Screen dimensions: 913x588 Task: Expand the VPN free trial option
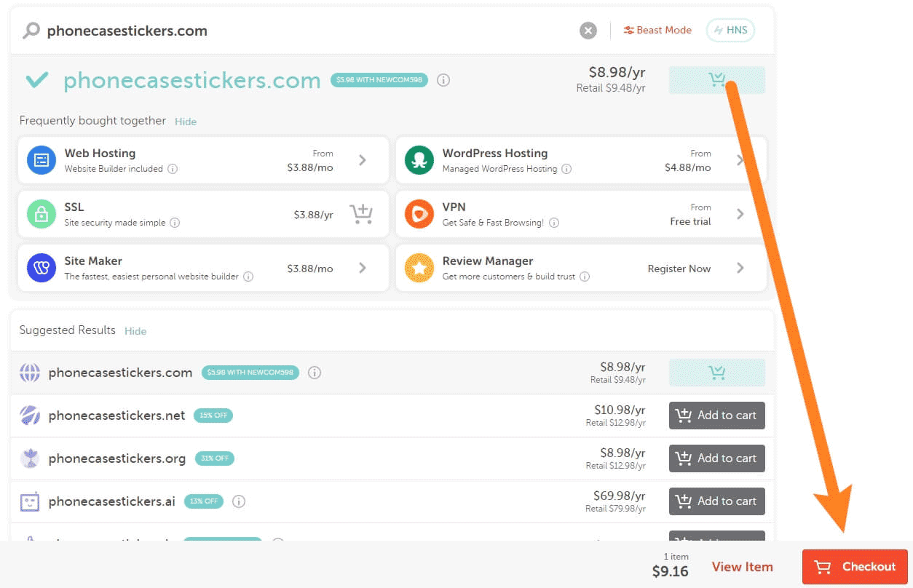click(x=740, y=214)
